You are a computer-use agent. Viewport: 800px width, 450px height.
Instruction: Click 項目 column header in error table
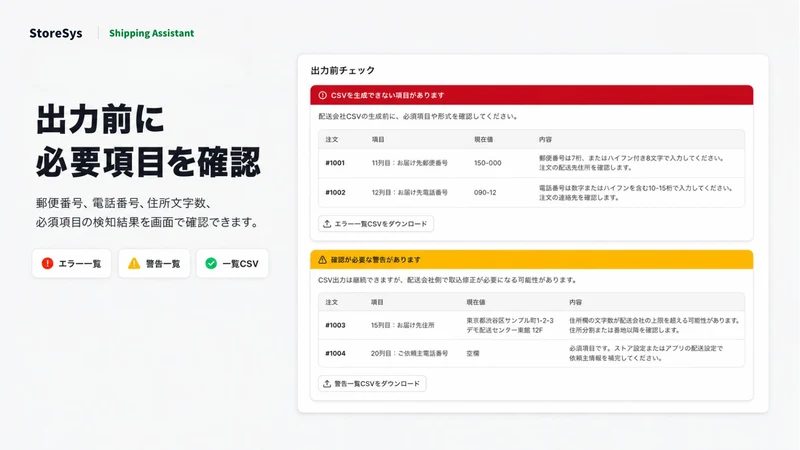point(378,139)
